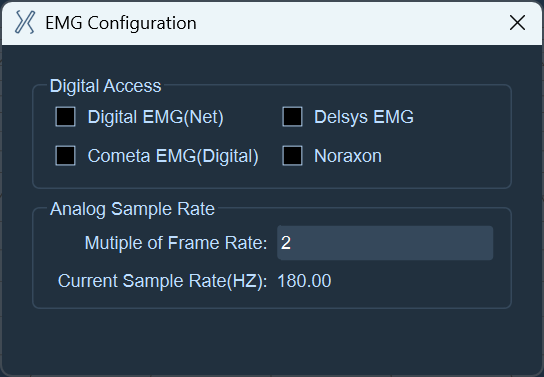Check the Cometa EMG(Digital) box
544x377 pixels.
[66, 155]
